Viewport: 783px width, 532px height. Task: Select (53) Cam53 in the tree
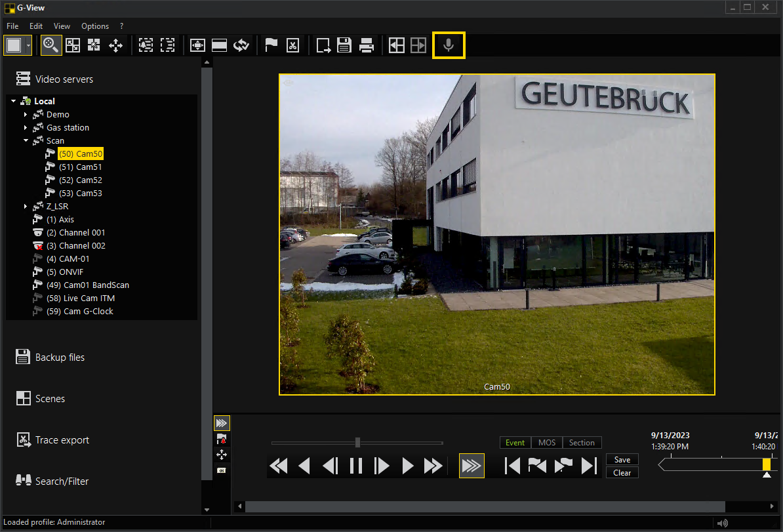[80, 193]
